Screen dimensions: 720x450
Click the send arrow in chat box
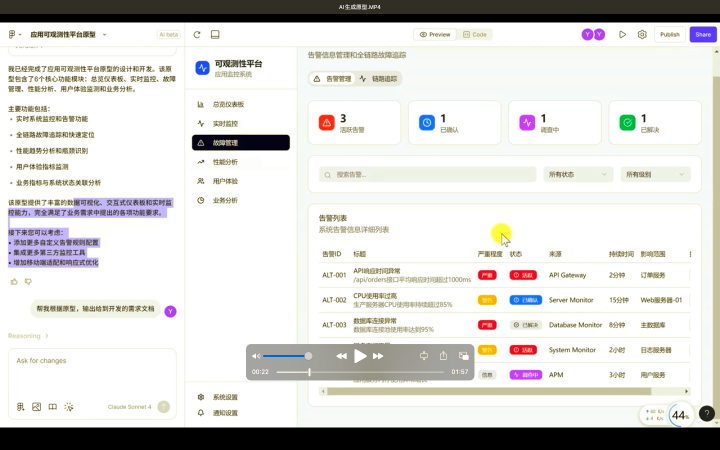(163, 407)
